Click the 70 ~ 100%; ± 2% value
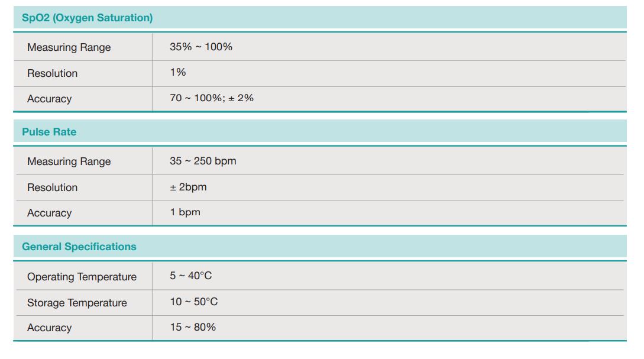 [212, 98]
